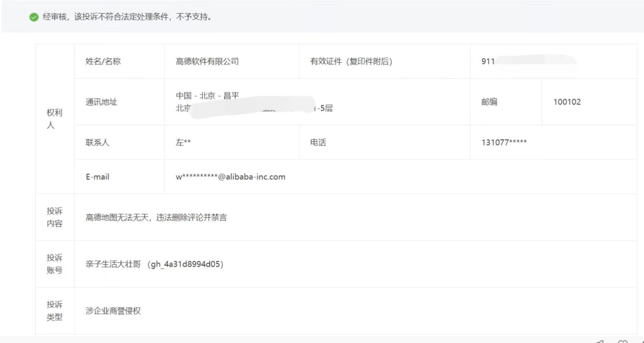Select contact name 左**

tap(183, 143)
